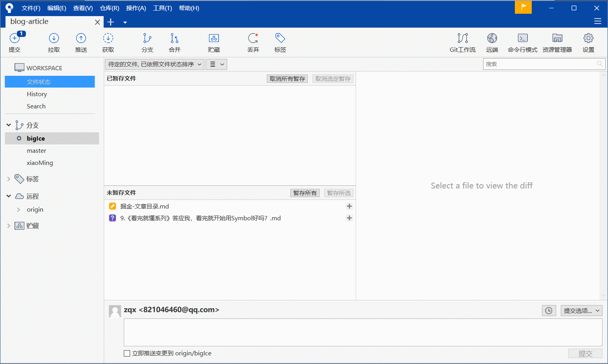Open the list view mode dropdown

(217, 64)
